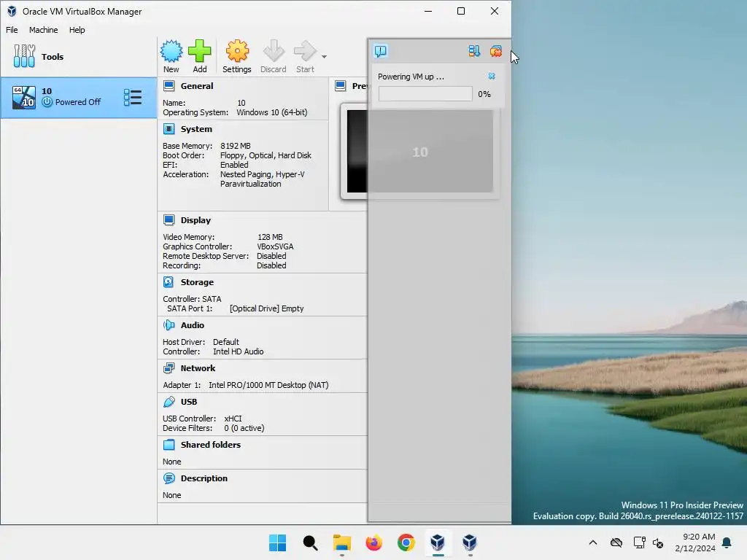Click the Description section speech icon
The height and width of the screenshot is (560, 747).
[169, 478]
